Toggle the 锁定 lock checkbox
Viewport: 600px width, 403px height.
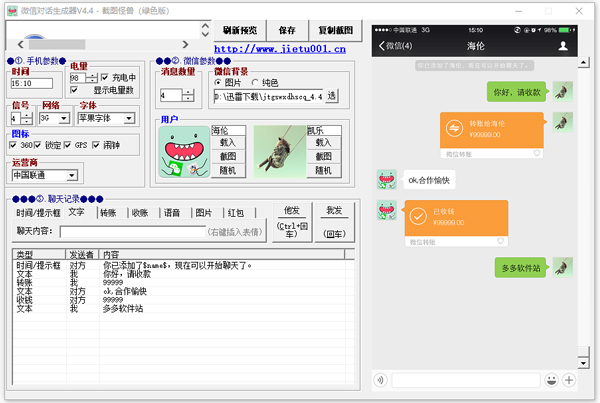(x=38, y=145)
